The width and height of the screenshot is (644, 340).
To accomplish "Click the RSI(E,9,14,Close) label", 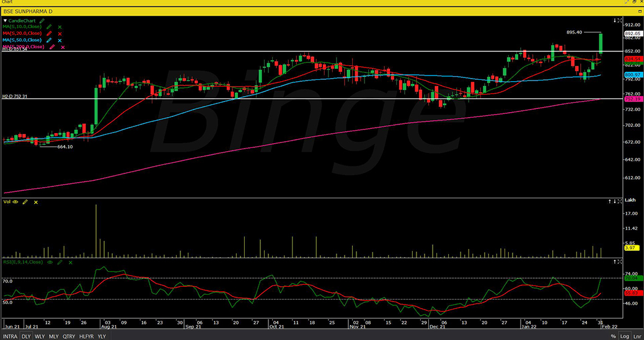I will click(23, 262).
